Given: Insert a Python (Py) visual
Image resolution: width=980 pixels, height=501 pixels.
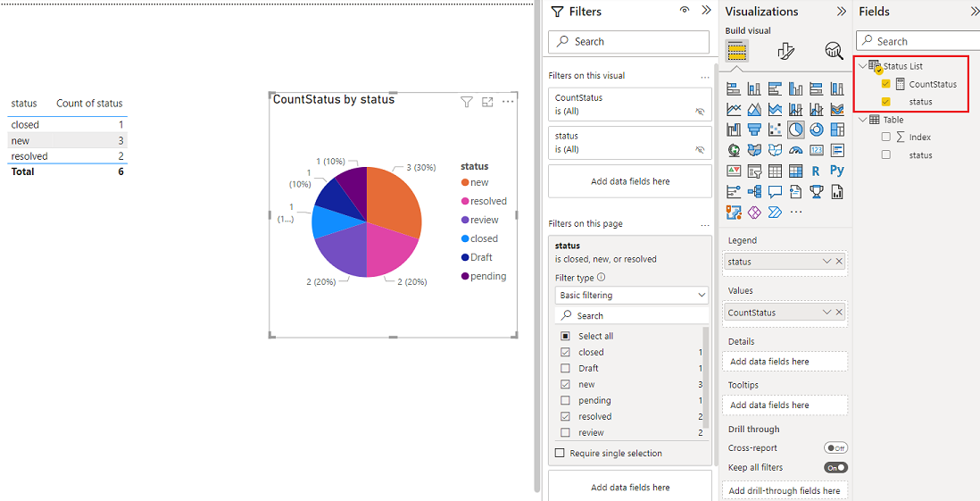Looking at the screenshot, I should (x=837, y=171).
